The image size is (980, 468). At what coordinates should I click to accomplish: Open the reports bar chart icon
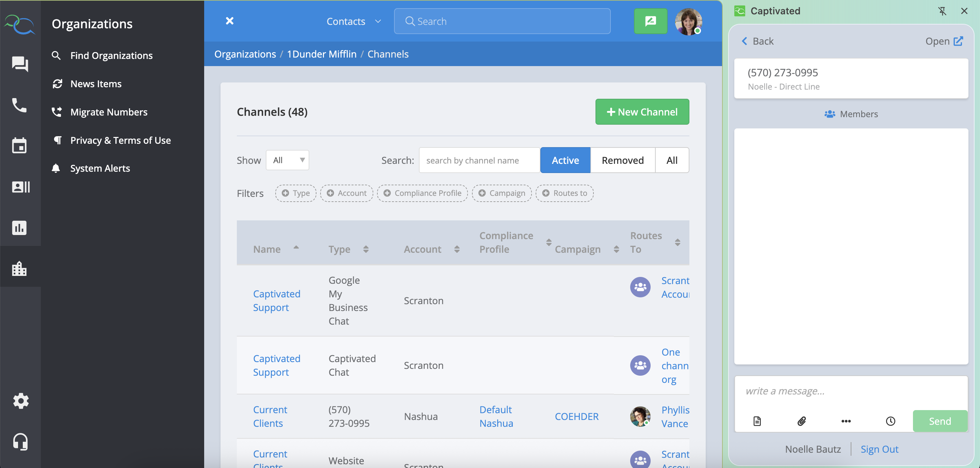(19, 228)
